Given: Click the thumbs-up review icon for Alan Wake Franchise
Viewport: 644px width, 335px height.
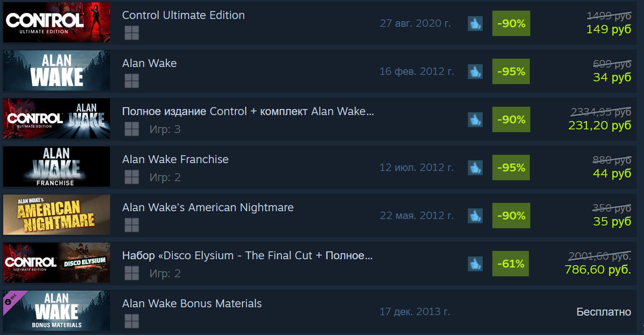Looking at the screenshot, I should click(x=475, y=168).
